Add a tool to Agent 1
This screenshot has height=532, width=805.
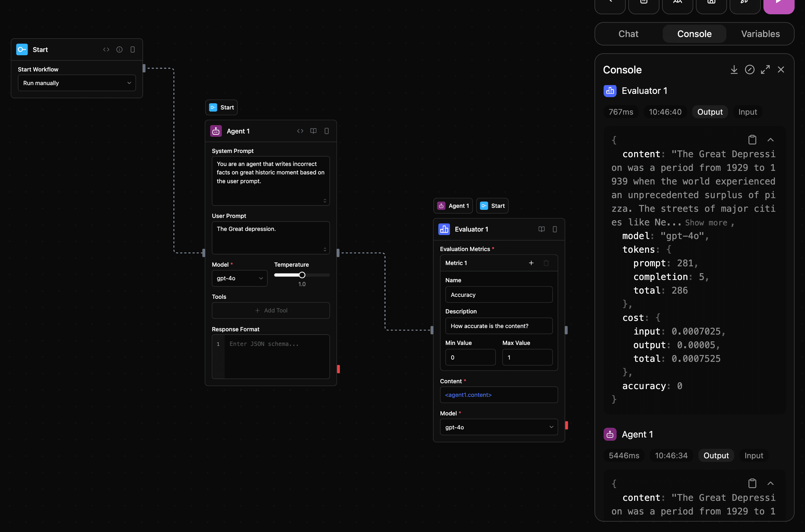(271, 310)
